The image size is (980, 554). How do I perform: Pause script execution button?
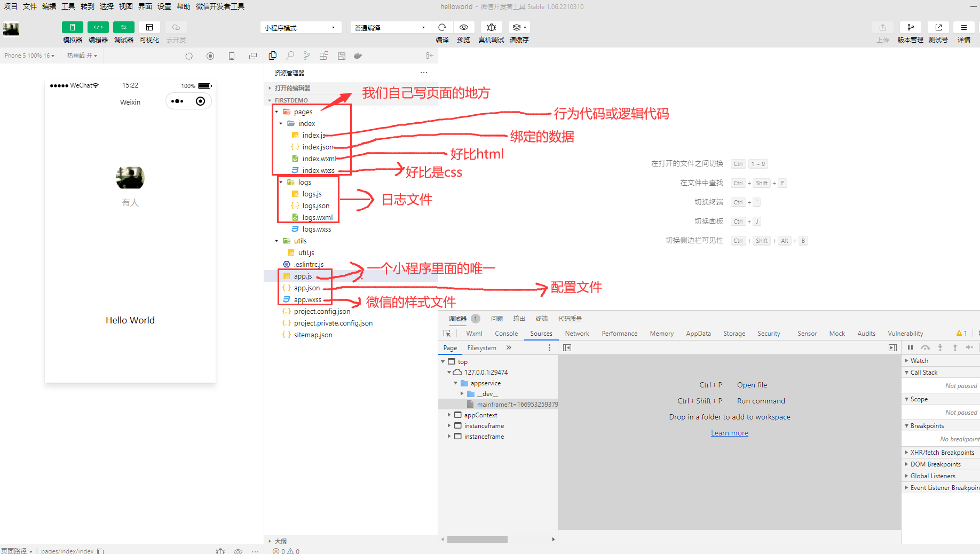[x=910, y=347]
